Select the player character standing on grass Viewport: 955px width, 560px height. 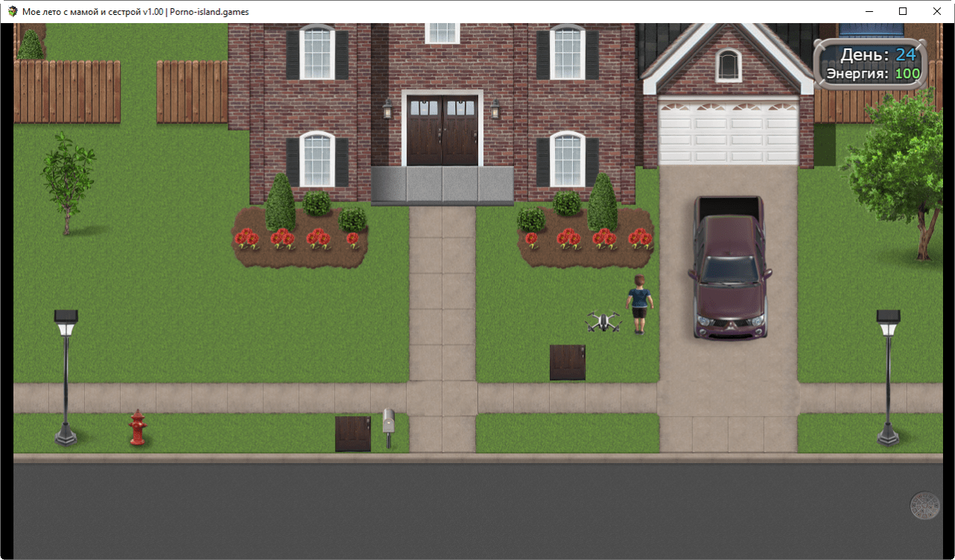[x=639, y=303]
